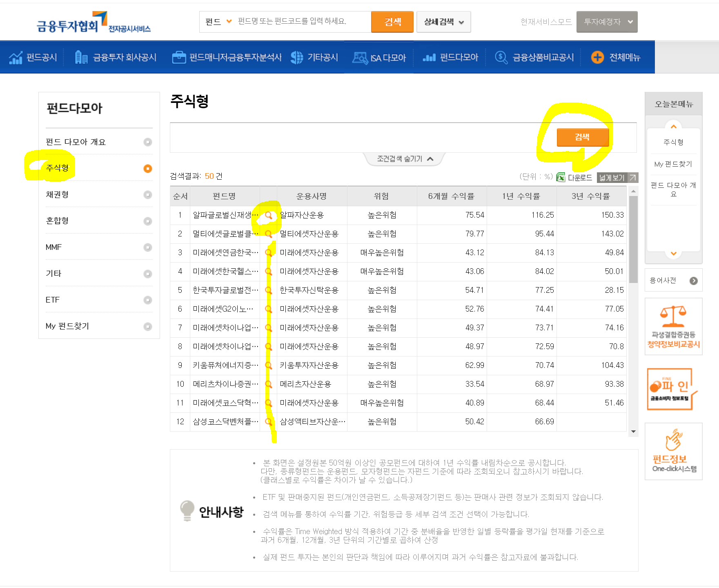The height and width of the screenshot is (588, 719).
Task: Open detail magnifier for 알파글로벌신재생 fund
Action: pos(268,215)
